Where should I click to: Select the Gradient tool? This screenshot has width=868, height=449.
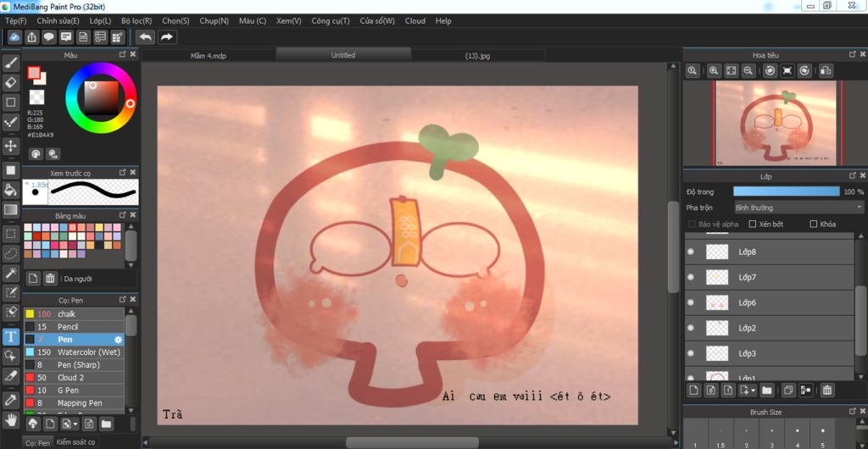pos(10,209)
